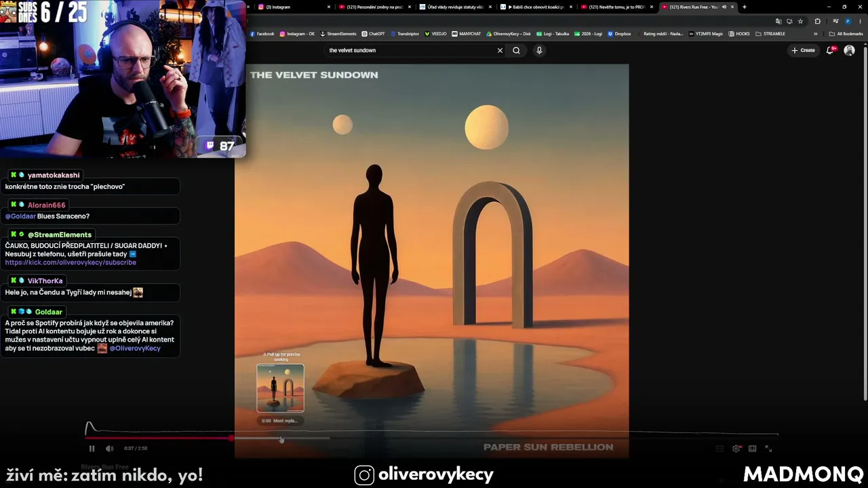The image size is (868, 488).
Task: Open the kick.com subscribe link in chat
Action: click(71, 262)
